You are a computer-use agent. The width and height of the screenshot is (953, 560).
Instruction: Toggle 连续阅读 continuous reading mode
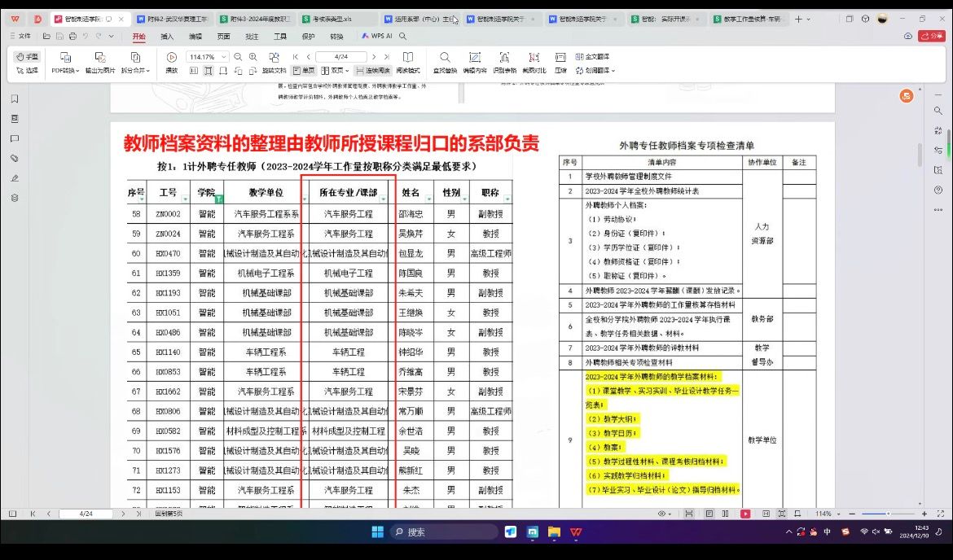372,71
